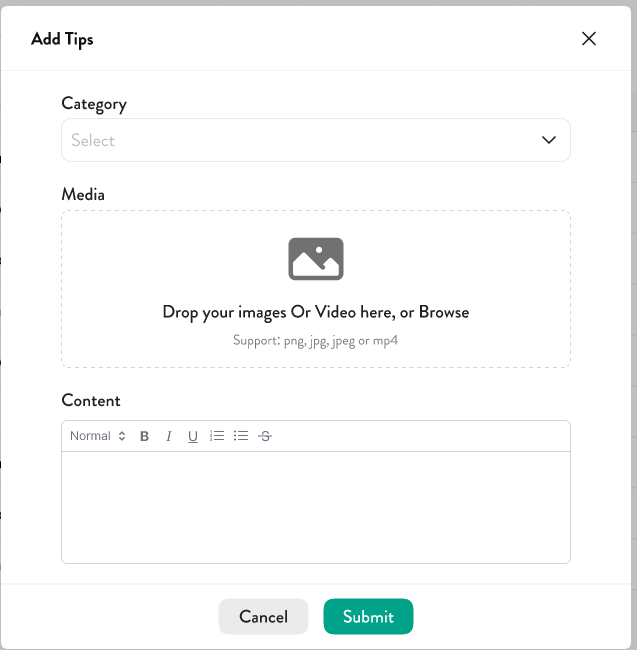Open the Category select dropdown
Screen dimensions: 637x650
(300, 140)
